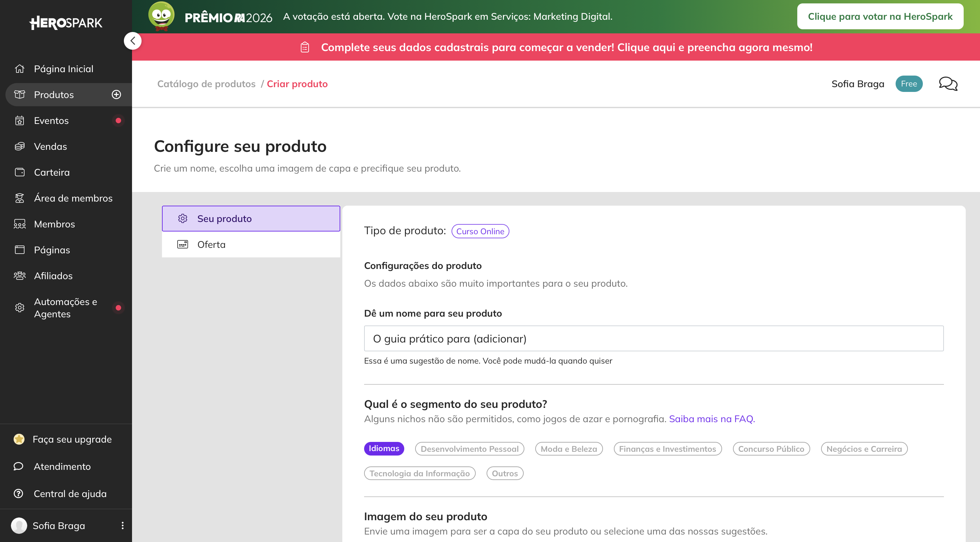This screenshot has width=980, height=542.
Task: Click the Automações e Agentes gear icon
Action: 20,308
